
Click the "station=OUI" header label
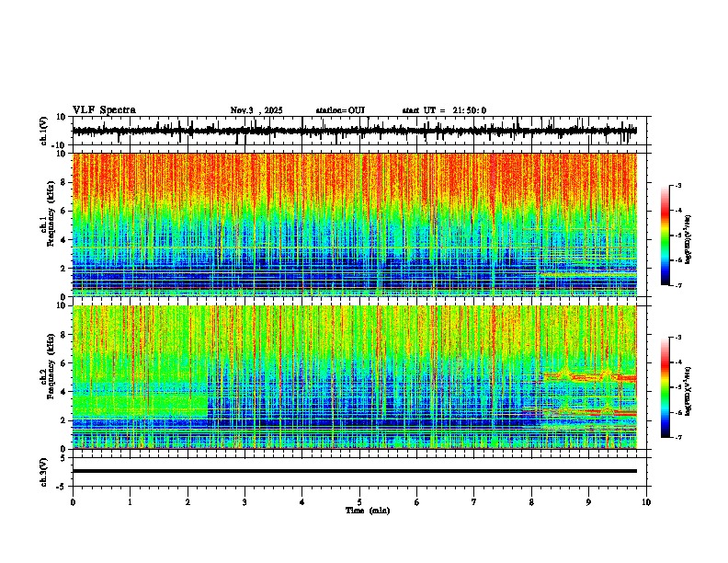[340, 110]
